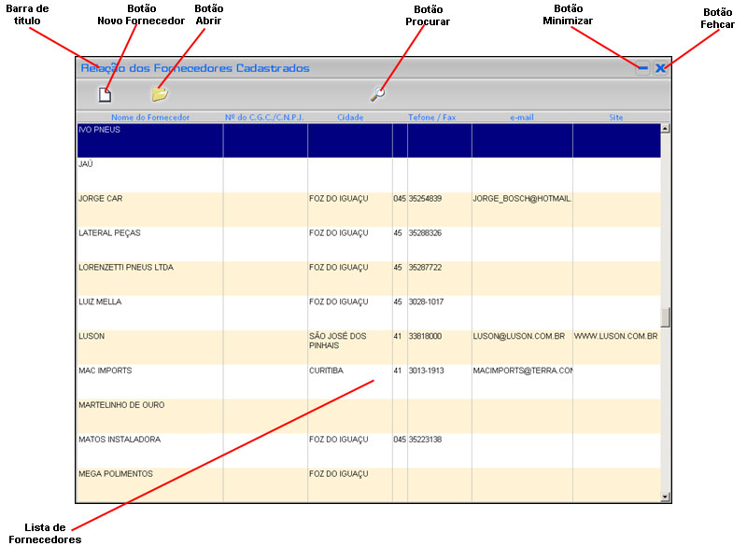Click the Site column header
Screen dimensions: 747x560
point(615,118)
